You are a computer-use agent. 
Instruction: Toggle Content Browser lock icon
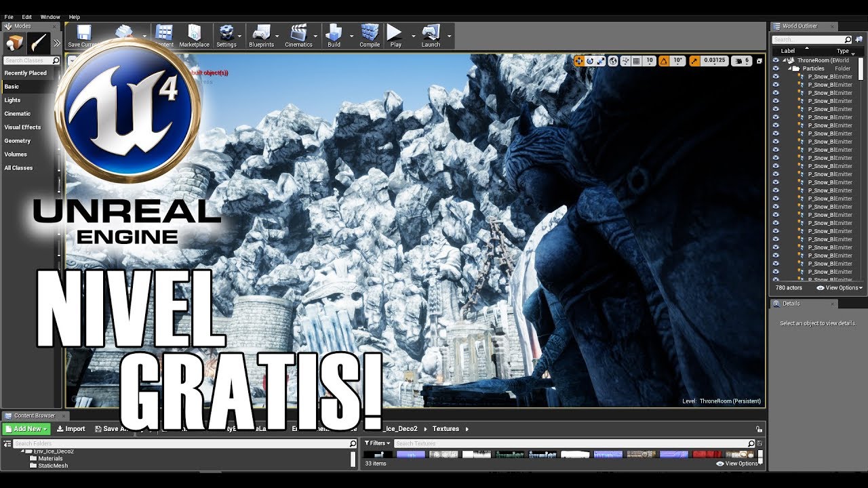point(759,429)
